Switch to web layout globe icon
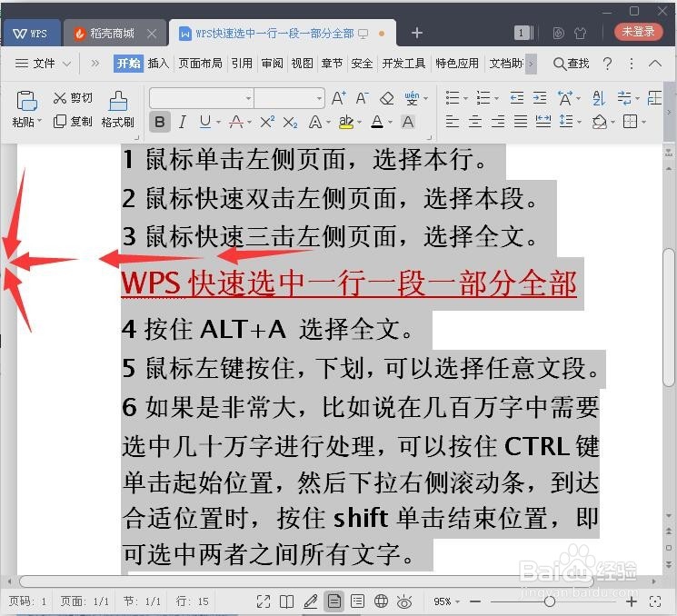Image resolution: width=677 pixels, height=616 pixels. point(381,601)
